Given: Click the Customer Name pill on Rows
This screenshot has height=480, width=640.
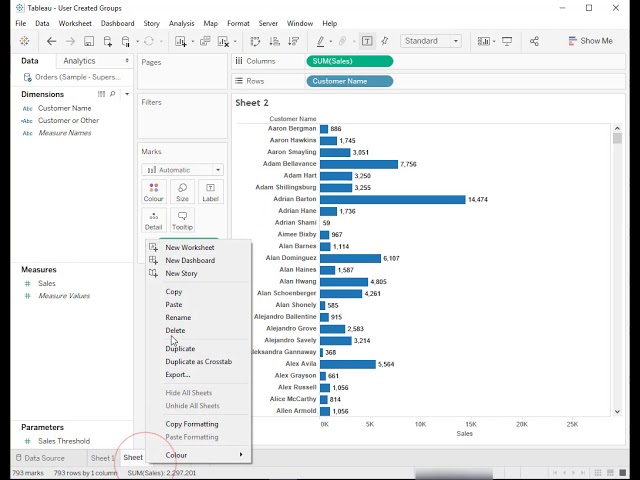Looking at the screenshot, I should click(349, 81).
